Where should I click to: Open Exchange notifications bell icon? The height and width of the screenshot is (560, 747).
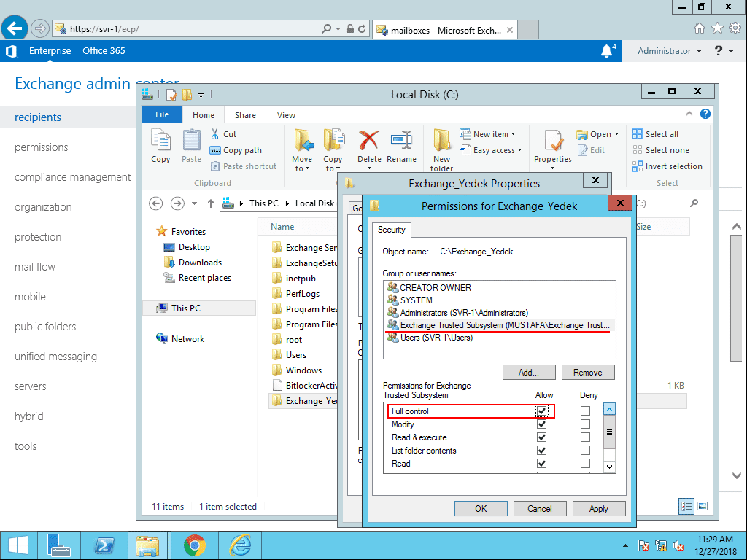[x=606, y=50]
